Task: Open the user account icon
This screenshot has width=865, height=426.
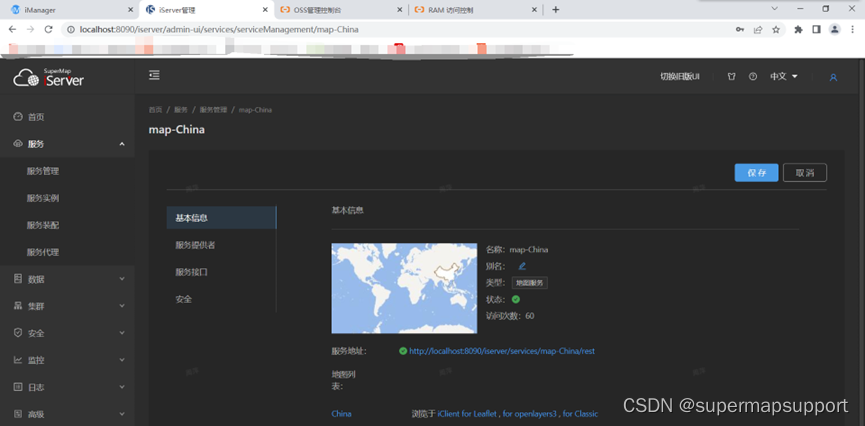Action: coord(834,77)
